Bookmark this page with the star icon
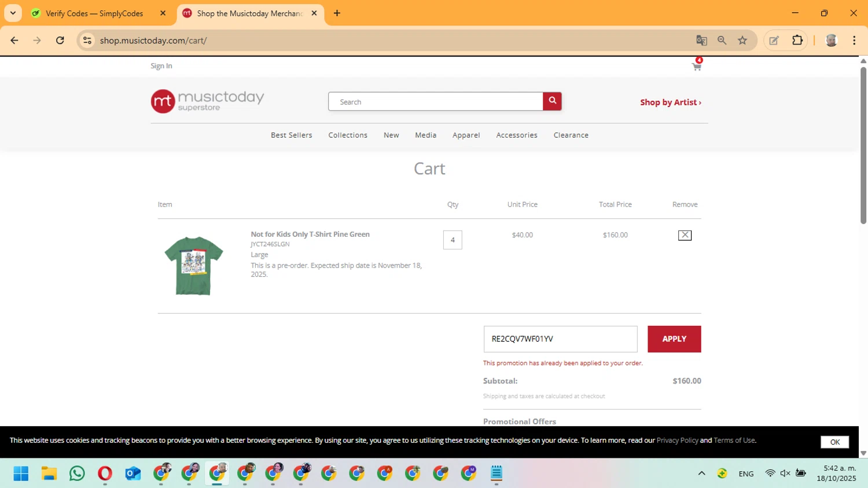 click(742, 41)
